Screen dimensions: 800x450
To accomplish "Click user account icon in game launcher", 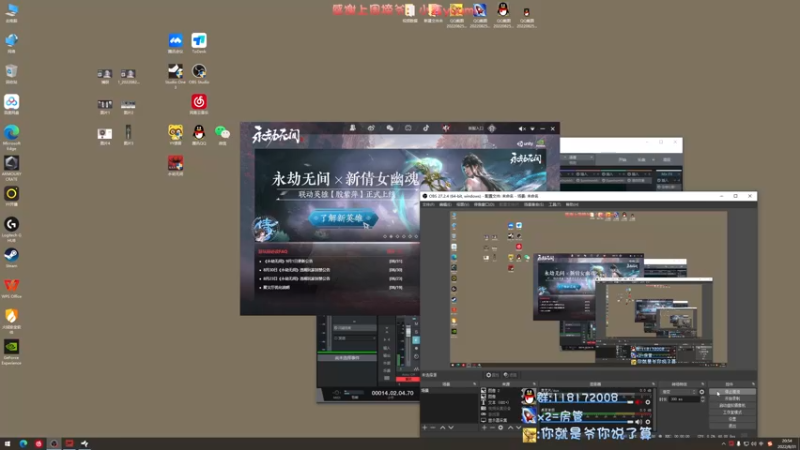I will tap(353, 128).
